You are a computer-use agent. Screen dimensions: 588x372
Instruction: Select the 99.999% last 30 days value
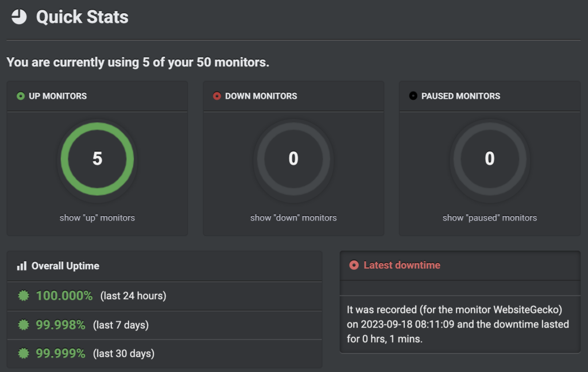click(x=60, y=354)
